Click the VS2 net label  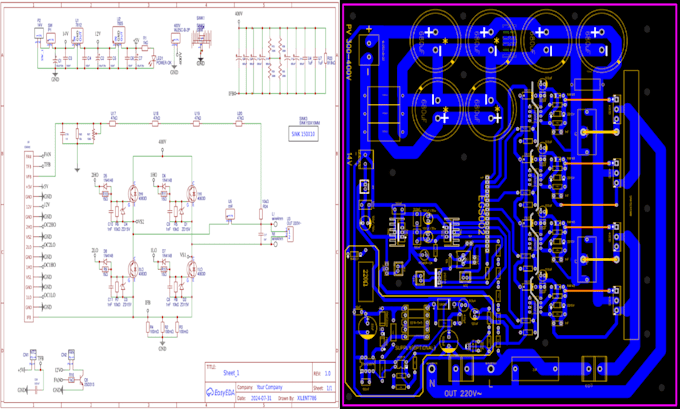coord(140,222)
